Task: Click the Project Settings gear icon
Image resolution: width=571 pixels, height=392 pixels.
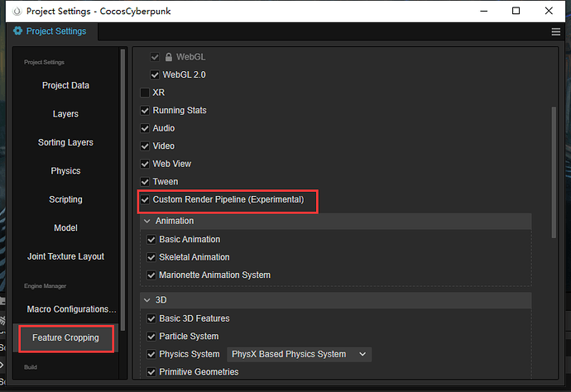Action: tap(18, 31)
